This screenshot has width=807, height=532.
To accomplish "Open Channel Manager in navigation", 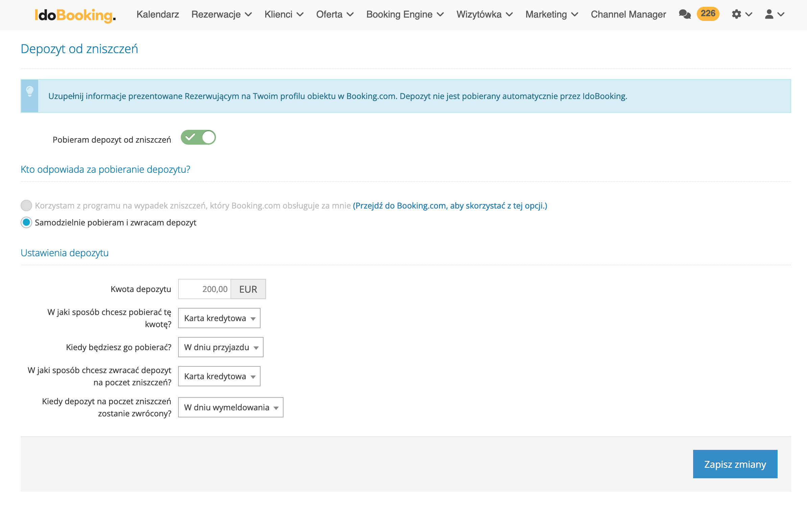I will 628,14.
